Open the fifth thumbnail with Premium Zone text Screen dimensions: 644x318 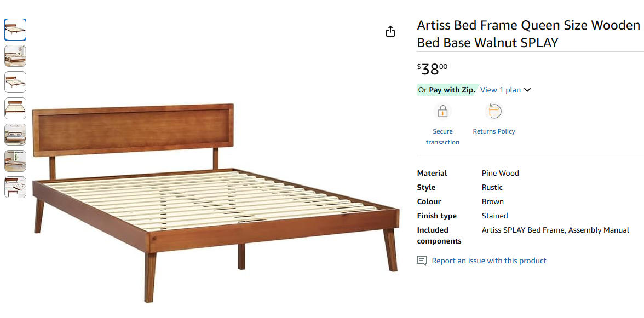15,135
